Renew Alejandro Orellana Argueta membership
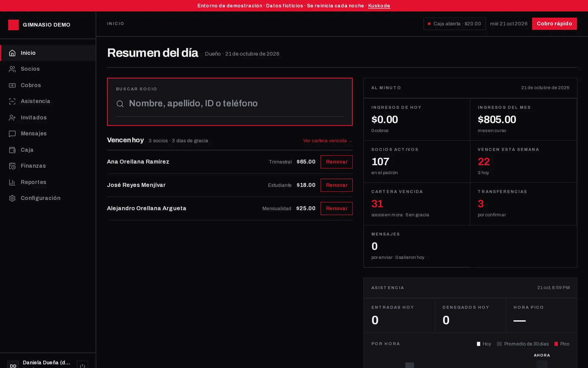 tap(337, 208)
